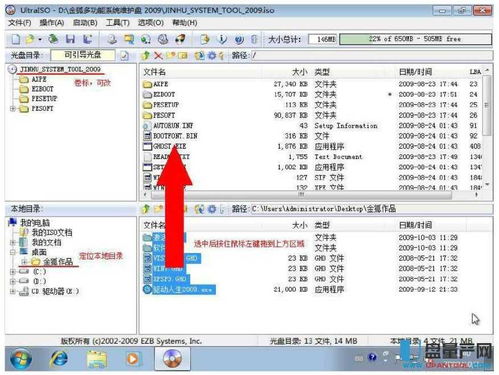Click the Save floppy disk icon
Screen dimensions: 499x375
pos(70,39)
